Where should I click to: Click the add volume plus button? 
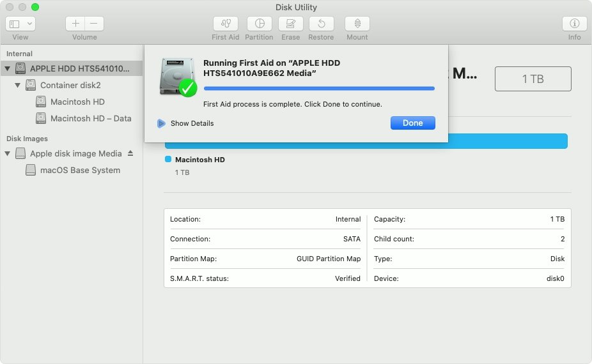pyautogui.click(x=75, y=24)
